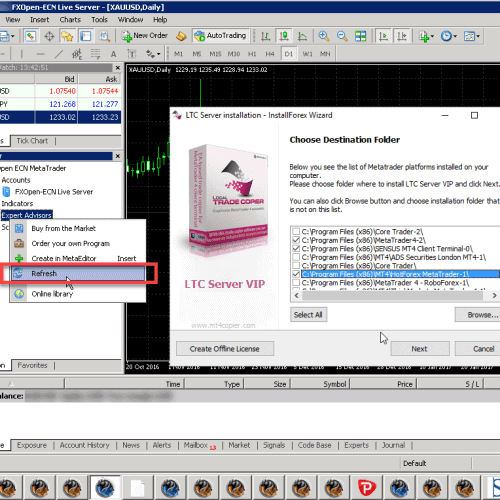Switch to the Favorites tab

[32, 365]
